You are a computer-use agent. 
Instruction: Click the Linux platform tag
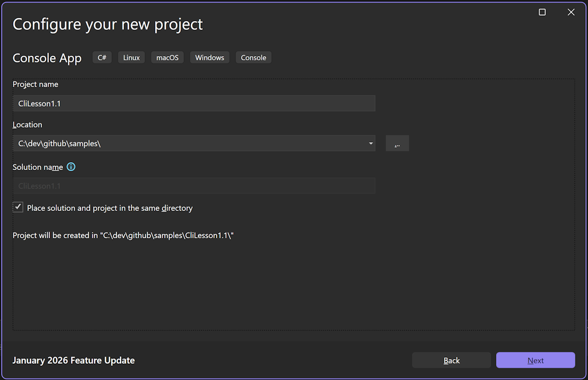tap(131, 57)
